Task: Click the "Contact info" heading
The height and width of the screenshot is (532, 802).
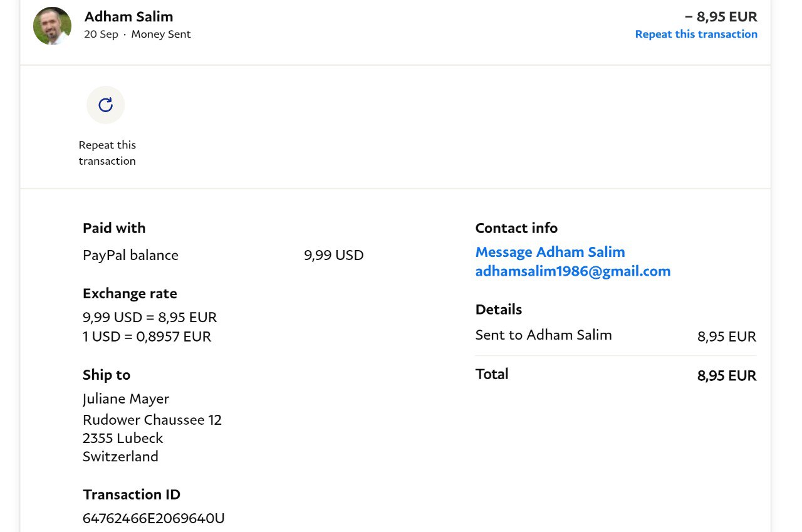Action: point(516,228)
